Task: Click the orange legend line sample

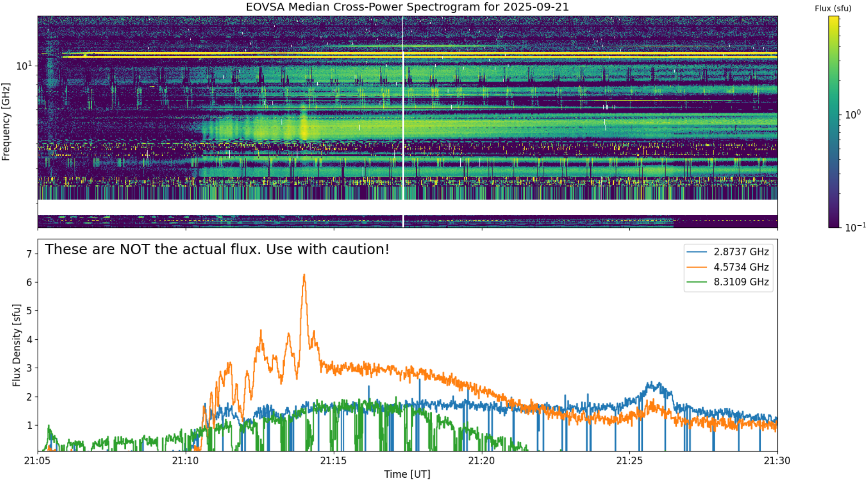Action: coord(697,267)
